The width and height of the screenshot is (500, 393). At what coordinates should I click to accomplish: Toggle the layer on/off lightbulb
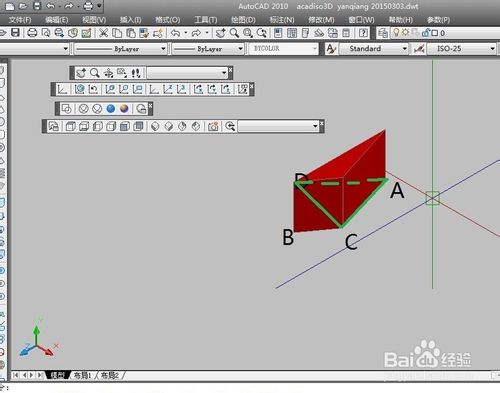pos(396,32)
